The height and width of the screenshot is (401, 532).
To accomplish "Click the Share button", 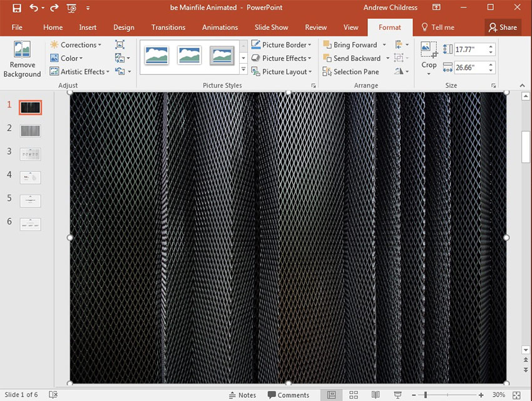I will pyautogui.click(x=503, y=28).
